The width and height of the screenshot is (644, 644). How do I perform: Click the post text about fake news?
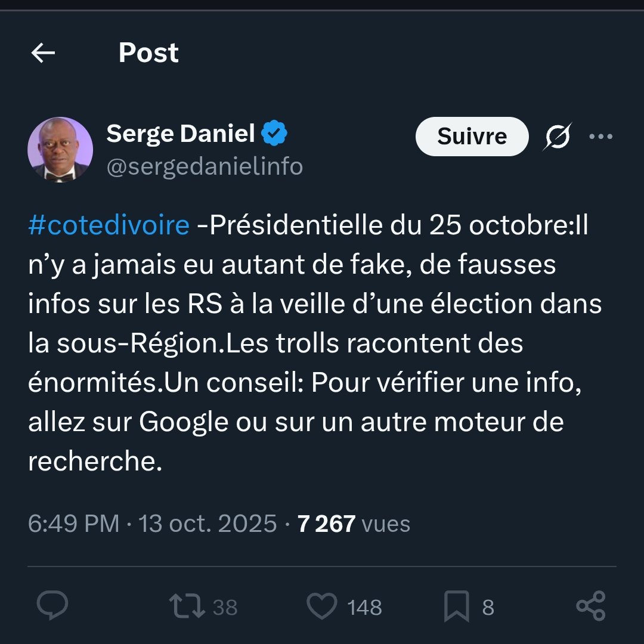(x=310, y=344)
